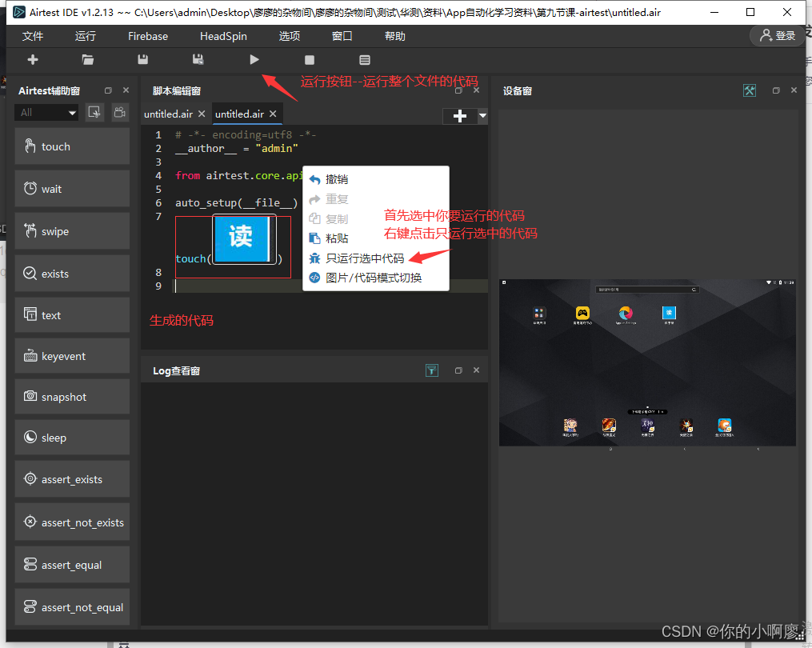Select the assert_not_equal command
812x648 pixels.
pos(72,607)
